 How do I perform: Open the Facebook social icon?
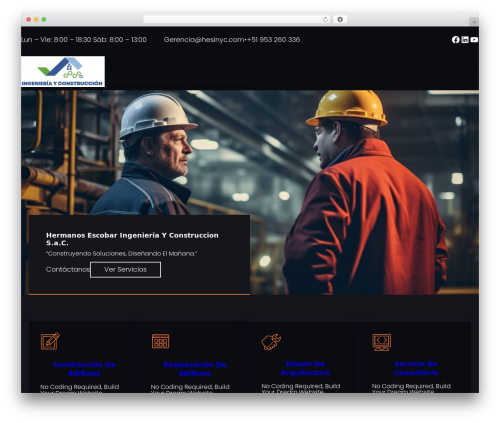[x=455, y=40]
